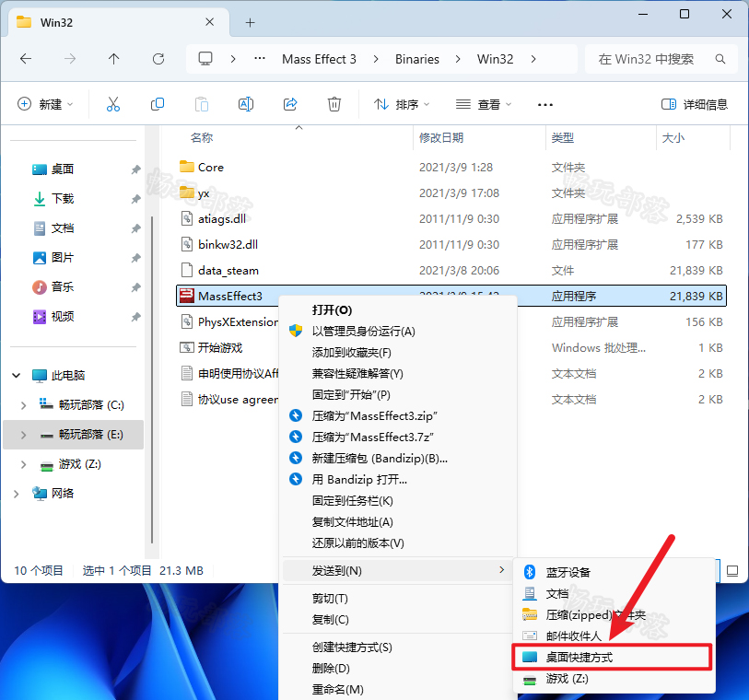Screen dimensions: 749x700
Task: Sort by the 修改日期 column header
Action: click(x=441, y=138)
